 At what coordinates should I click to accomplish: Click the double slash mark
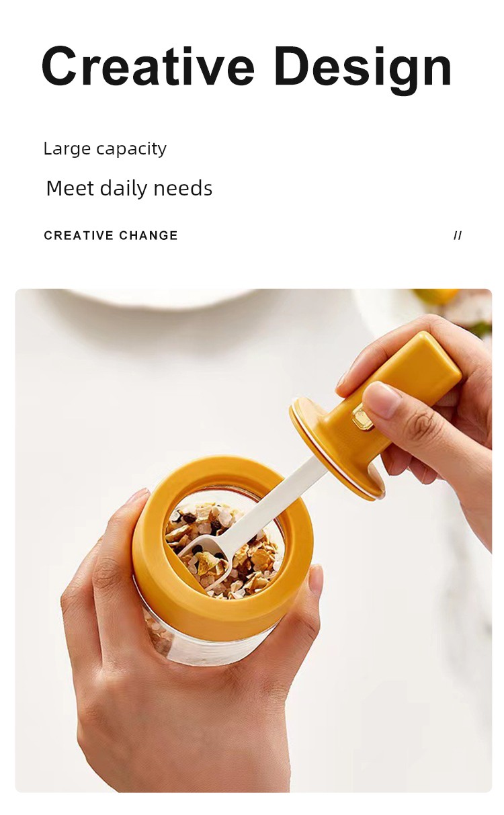(x=458, y=235)
